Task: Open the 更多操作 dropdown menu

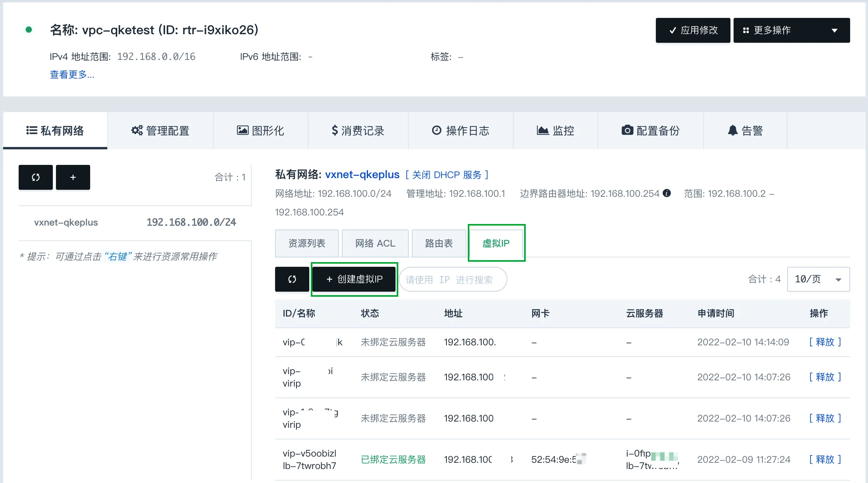Action: pos(792,30)
